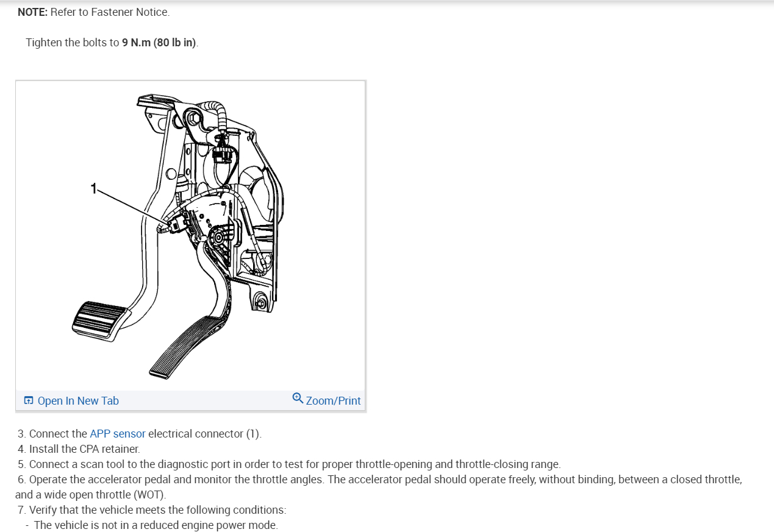The image size is (774, 532).
Task: Select the Zoom/Print link text
Action: [x=333, y=400]
